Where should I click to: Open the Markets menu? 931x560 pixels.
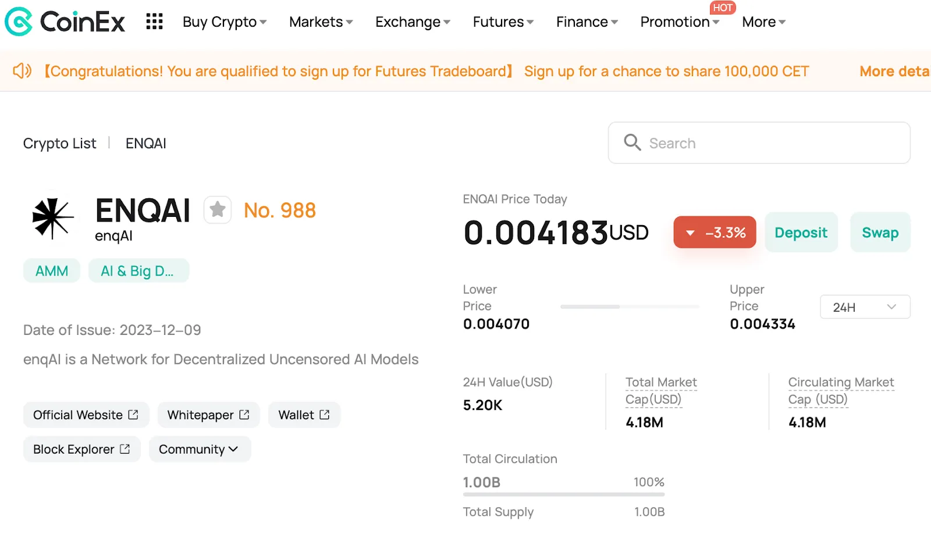coord(321,22)
